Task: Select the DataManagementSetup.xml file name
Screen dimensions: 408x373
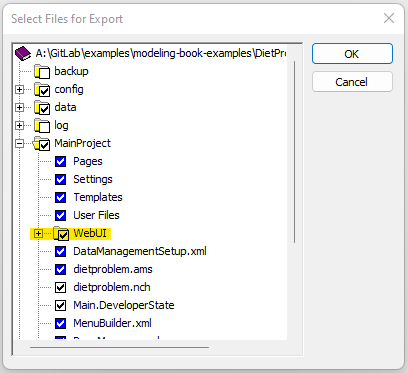Action: click(140, 251)
